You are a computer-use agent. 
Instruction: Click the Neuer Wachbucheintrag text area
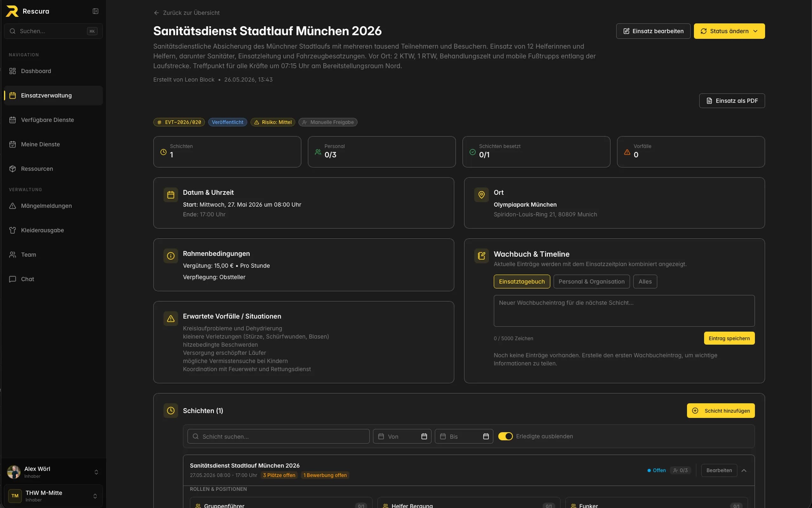tap(624, 311)
